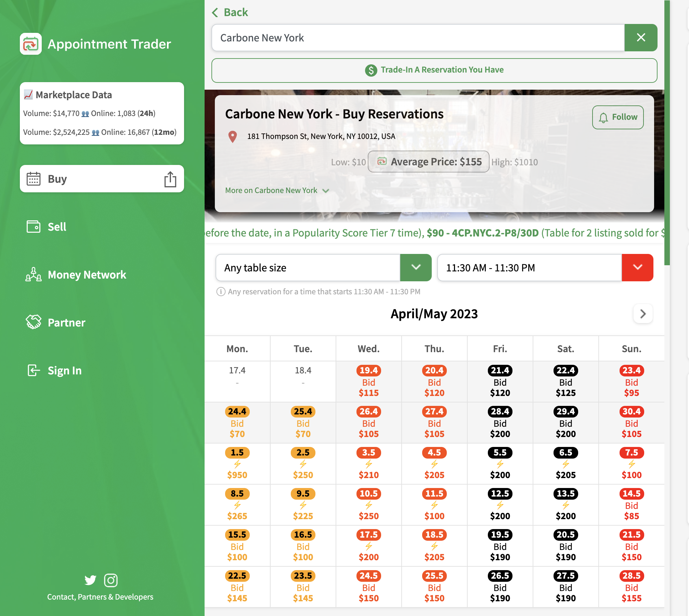Click the info icon near reservation note
The width and height of the screenshot is (689, 616).
pyautogui.click(x=221, y=292)
